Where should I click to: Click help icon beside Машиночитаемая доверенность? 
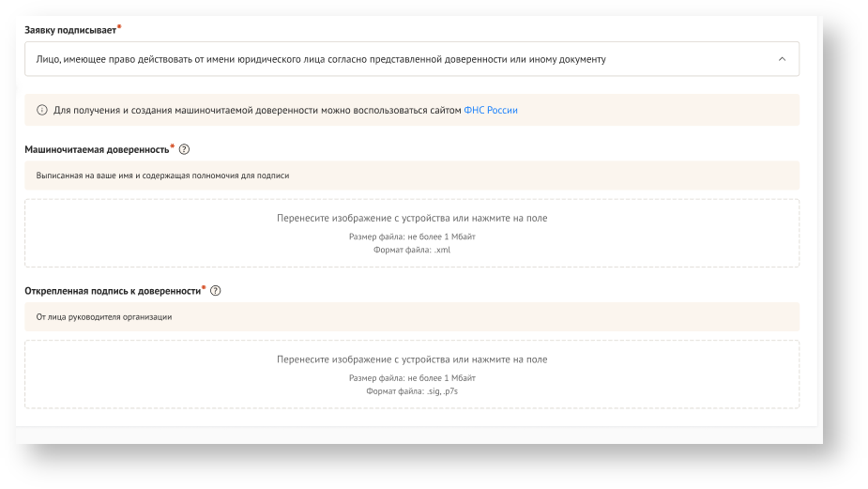pyautogui.click(x=184, y=149)
